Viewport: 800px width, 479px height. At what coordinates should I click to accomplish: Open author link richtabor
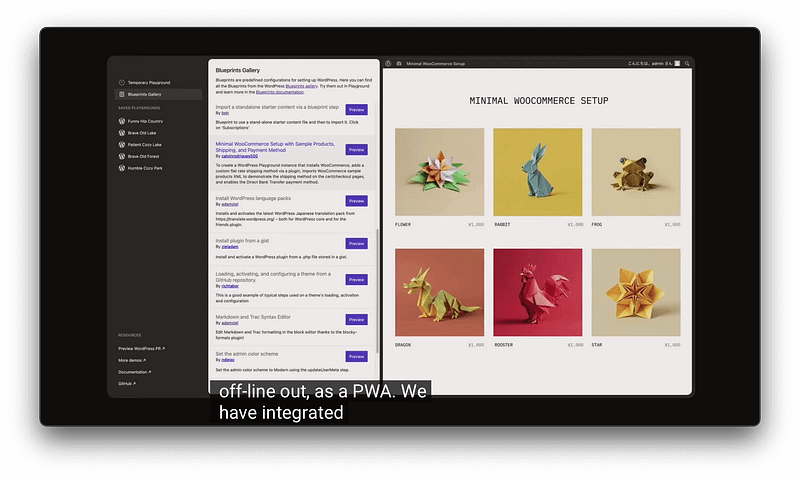click(x=230, y=286)
